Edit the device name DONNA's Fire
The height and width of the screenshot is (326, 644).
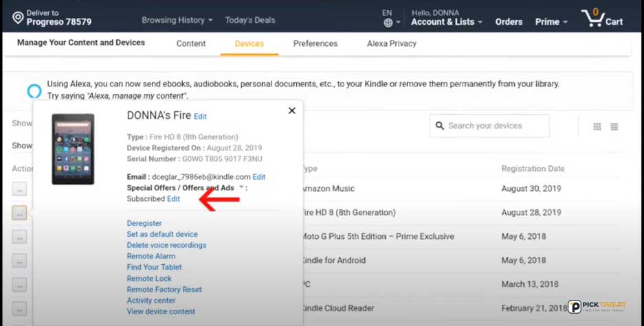tap(200, 117)
